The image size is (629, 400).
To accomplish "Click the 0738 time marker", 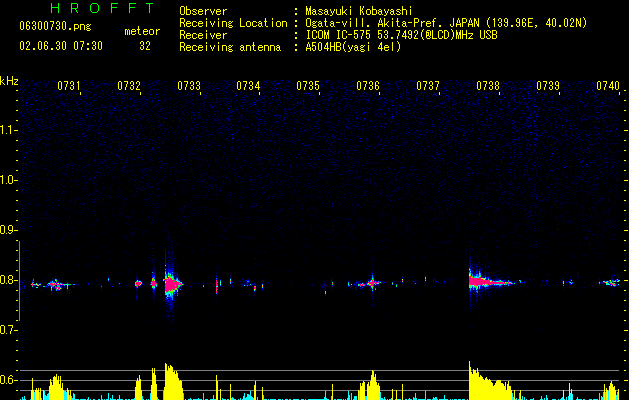I will (488, 86).
